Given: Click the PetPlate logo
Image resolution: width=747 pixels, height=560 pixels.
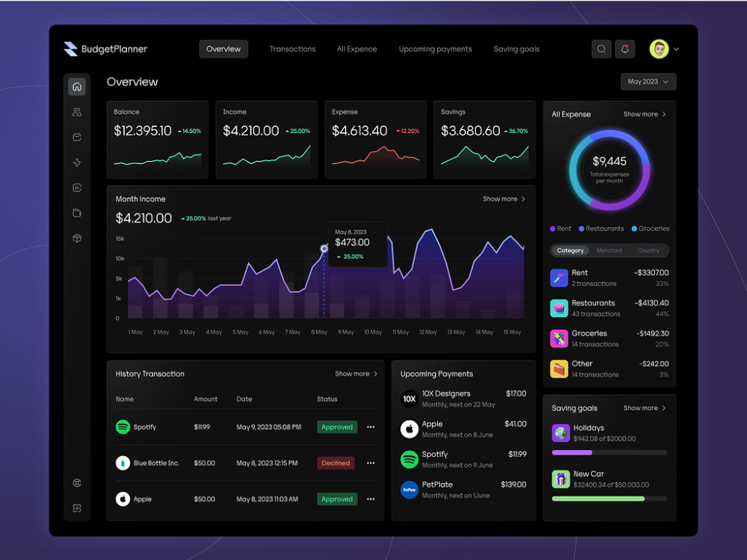Looking at the screenshot, I should tap(409, 490).
